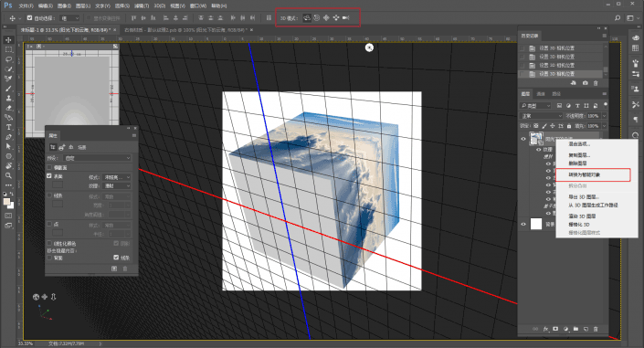This screenshot has height=348, width=644.
Task: Open the Surface Style dropdown
Action: [117, 177]
